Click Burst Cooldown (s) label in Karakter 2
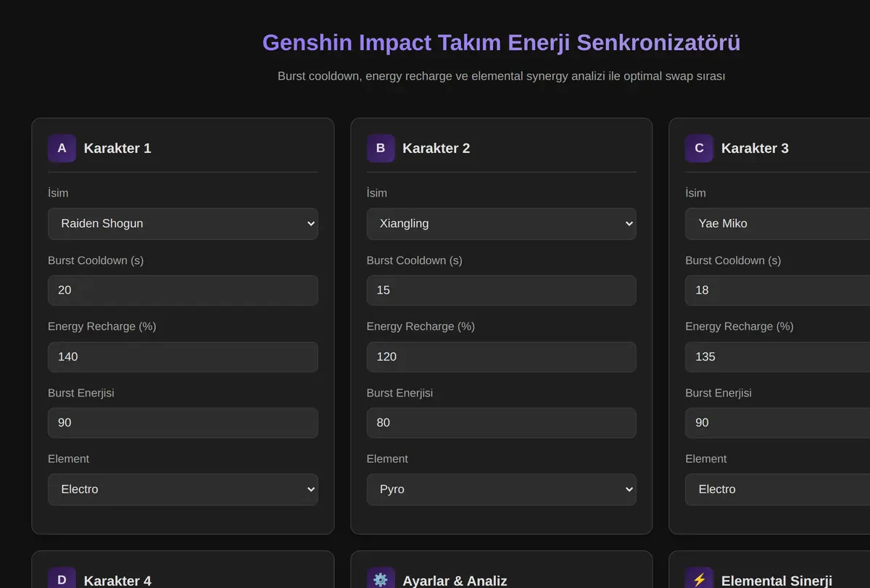Screen dimensions: 870x588 pos(415,260)
